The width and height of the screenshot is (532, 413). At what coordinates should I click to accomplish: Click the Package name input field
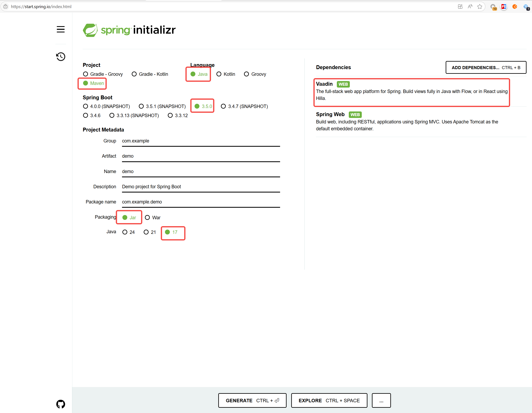[201, 202]
